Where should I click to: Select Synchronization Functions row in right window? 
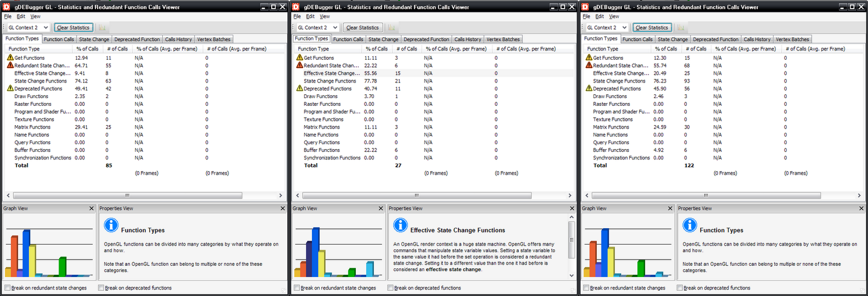(x=723, y=158)
